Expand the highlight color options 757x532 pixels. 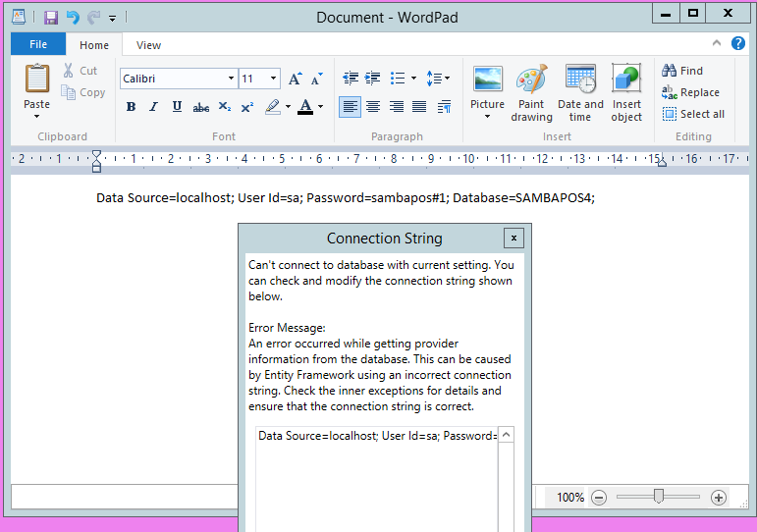(x=289, y=107)
